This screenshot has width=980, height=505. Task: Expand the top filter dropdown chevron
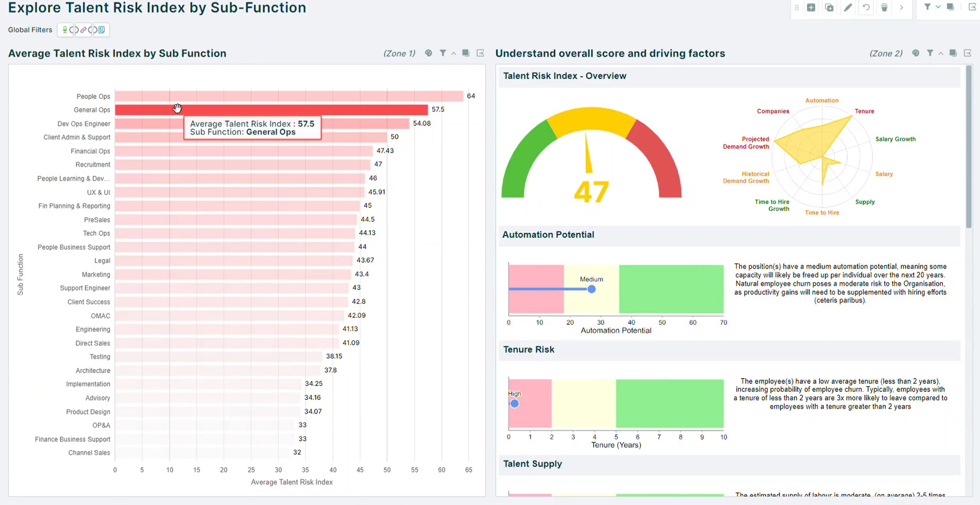point(938,7)
